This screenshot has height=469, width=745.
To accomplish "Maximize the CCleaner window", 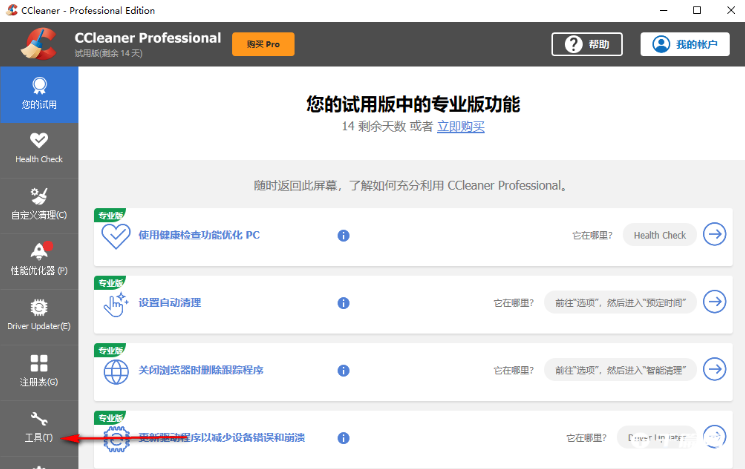I will tap(697, 10).
